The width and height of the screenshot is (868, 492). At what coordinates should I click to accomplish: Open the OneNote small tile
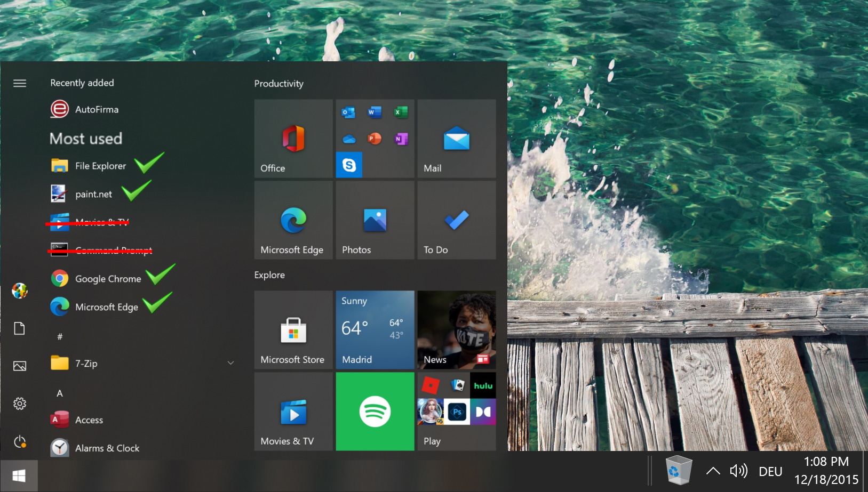[401, 139]
